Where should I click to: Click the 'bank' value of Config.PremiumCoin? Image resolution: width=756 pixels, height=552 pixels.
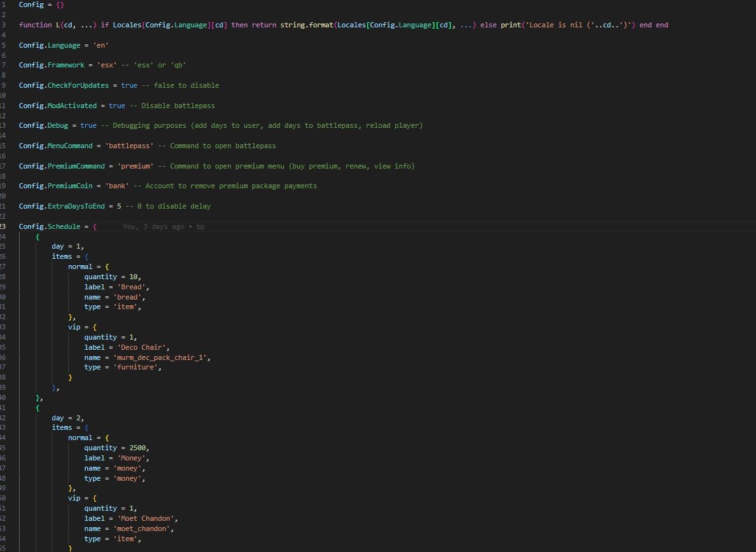pyautogui.click(x=117, y=186)
